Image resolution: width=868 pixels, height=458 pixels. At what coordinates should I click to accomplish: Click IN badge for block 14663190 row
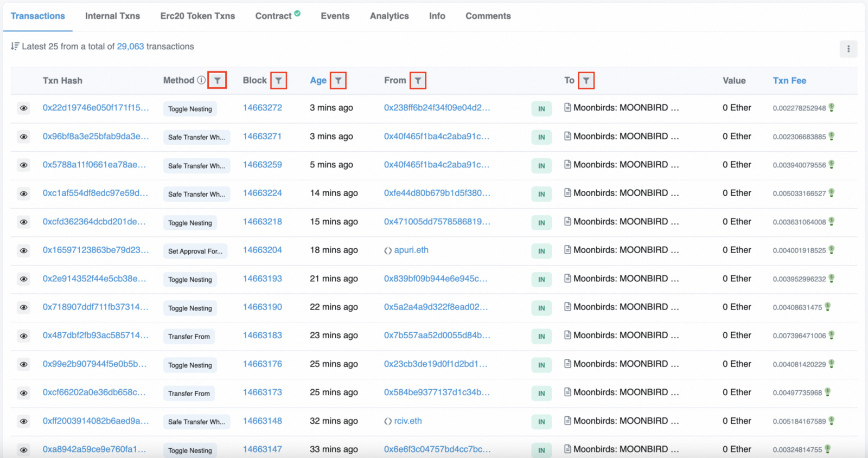(x=541, y=308)
